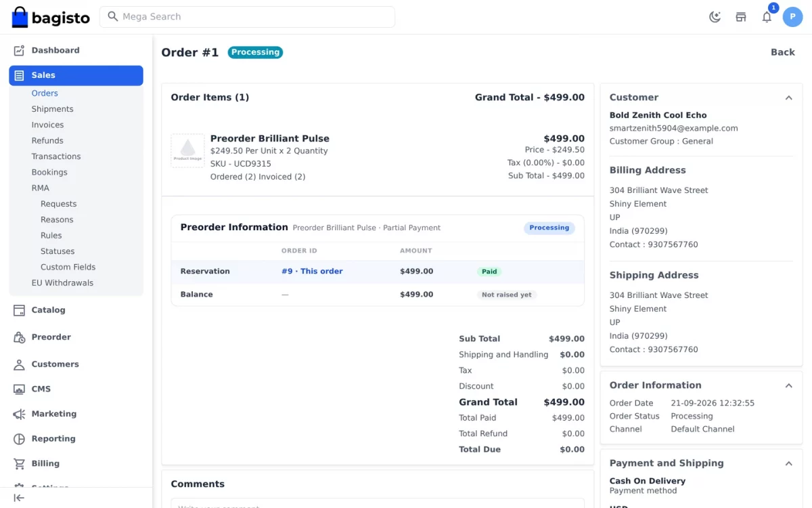812x508 pixels.
Task: Click the Mega Search field
Action: (247, 17)
